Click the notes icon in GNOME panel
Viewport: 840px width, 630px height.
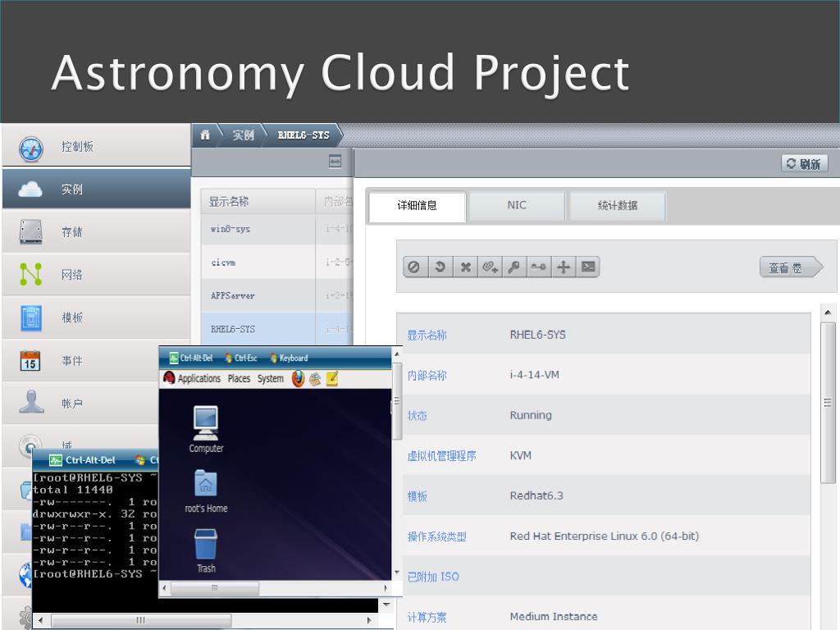click(x=332, y=379)
